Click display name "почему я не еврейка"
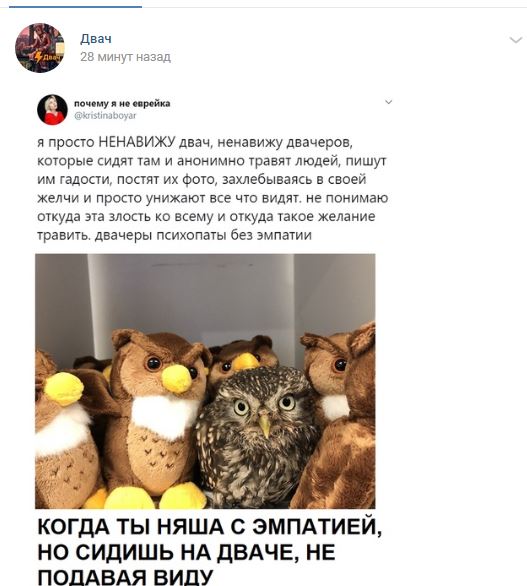Viewport: 527px width, 586px height. pyautogui.click(x=122, y=103)
